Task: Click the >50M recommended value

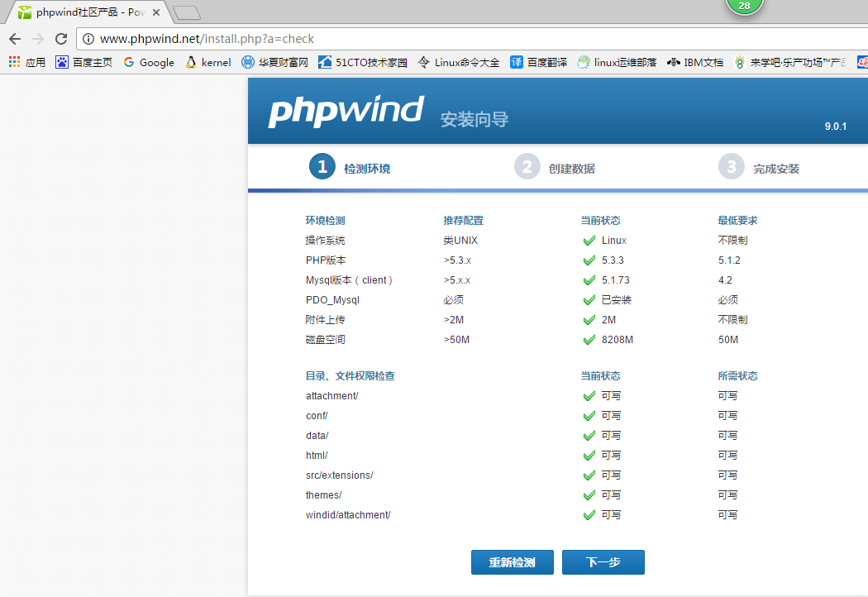Action: point(456,340)
